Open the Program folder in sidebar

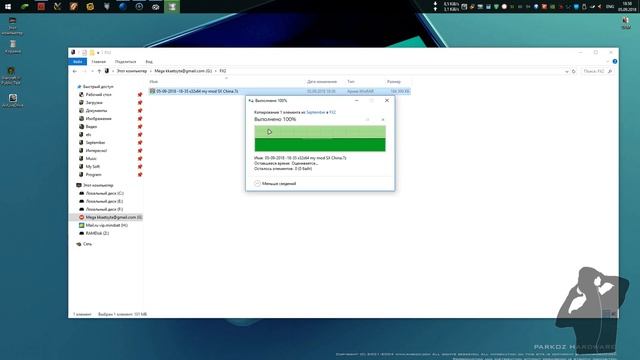93,175
